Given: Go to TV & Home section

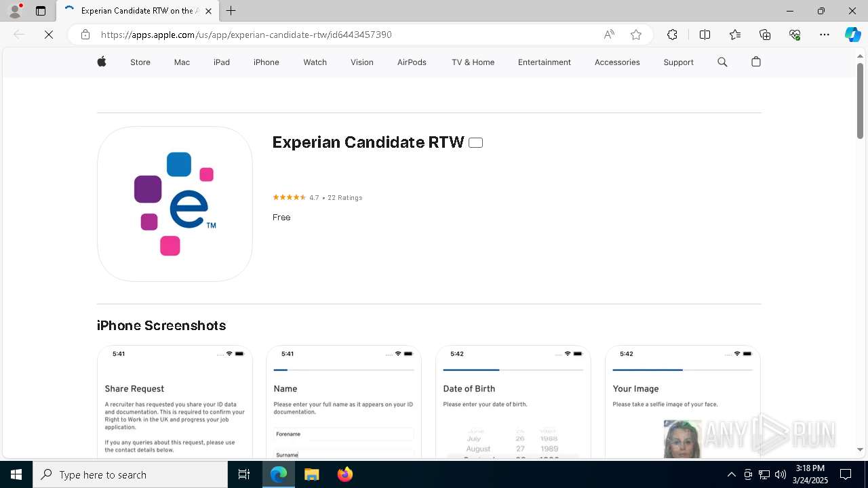Looking at the screenshot, I should 473,62.
